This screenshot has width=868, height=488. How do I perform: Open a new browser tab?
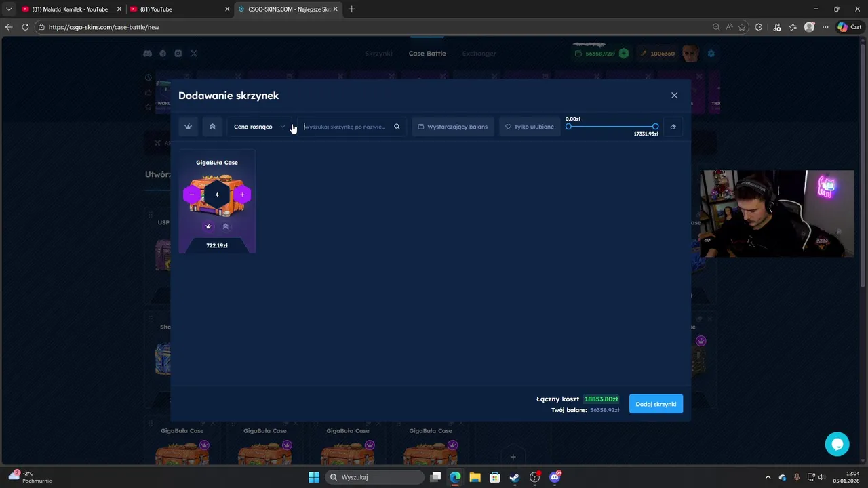click(x=351, y=9)
